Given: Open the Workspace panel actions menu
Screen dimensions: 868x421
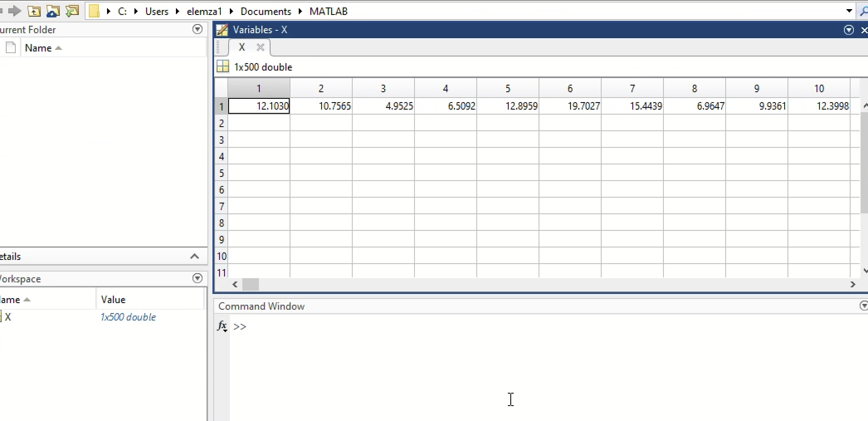Looking at the screenshot, I should point(197,278).
